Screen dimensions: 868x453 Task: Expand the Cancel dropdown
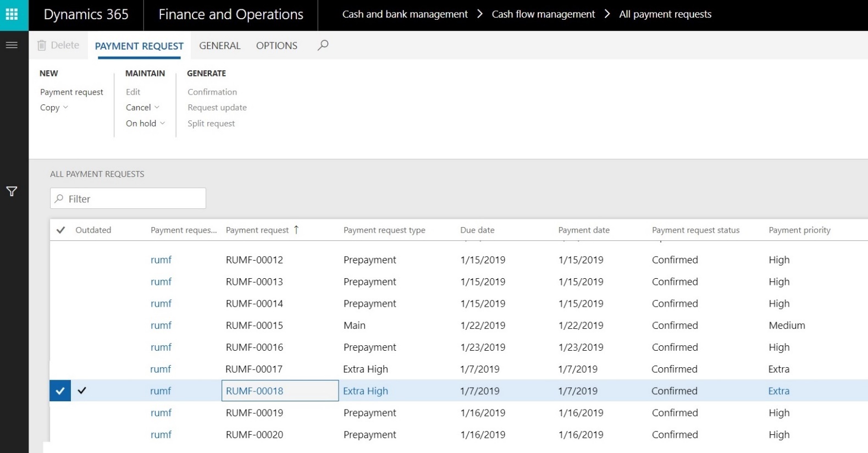142,108
